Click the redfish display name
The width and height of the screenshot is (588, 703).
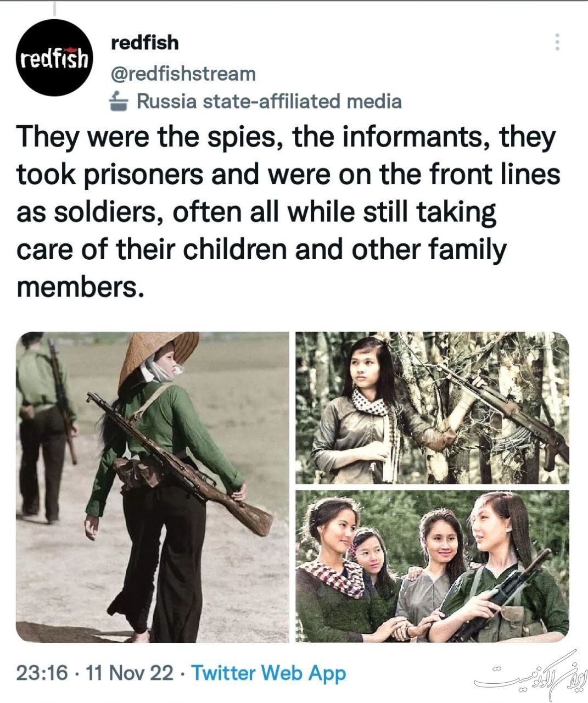[145, 42]
